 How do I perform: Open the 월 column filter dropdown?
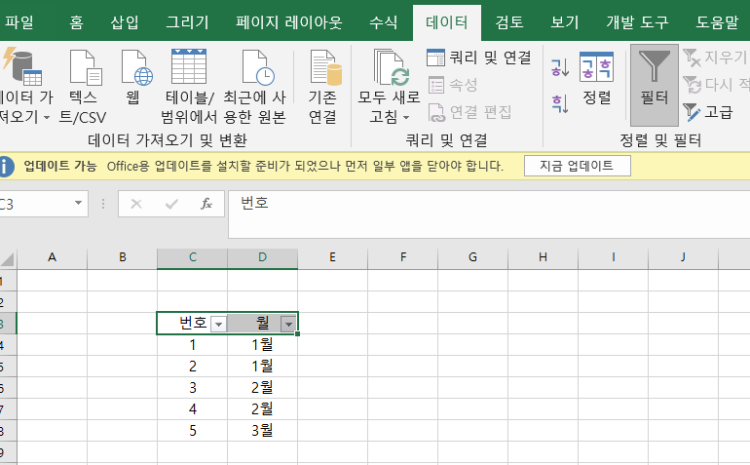[x=288, y=324]
